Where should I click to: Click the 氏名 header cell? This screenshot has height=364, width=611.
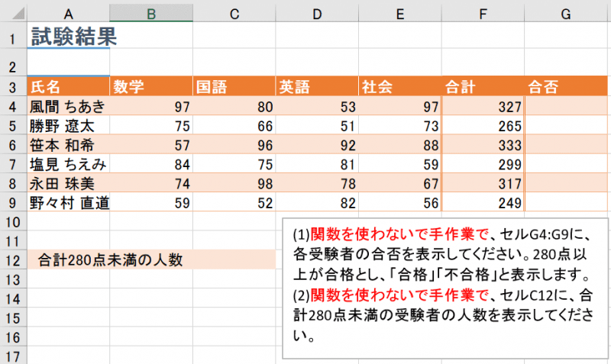[69, 86]
